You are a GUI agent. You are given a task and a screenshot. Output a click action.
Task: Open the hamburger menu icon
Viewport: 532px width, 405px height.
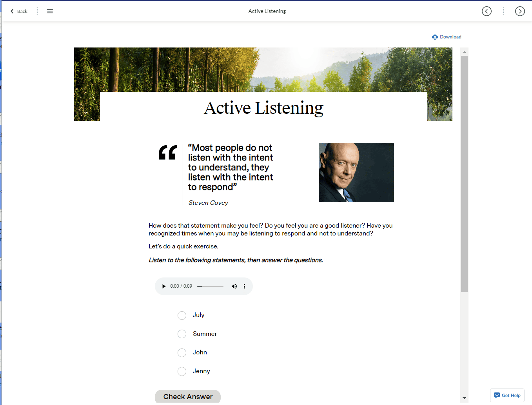[50, 11]
